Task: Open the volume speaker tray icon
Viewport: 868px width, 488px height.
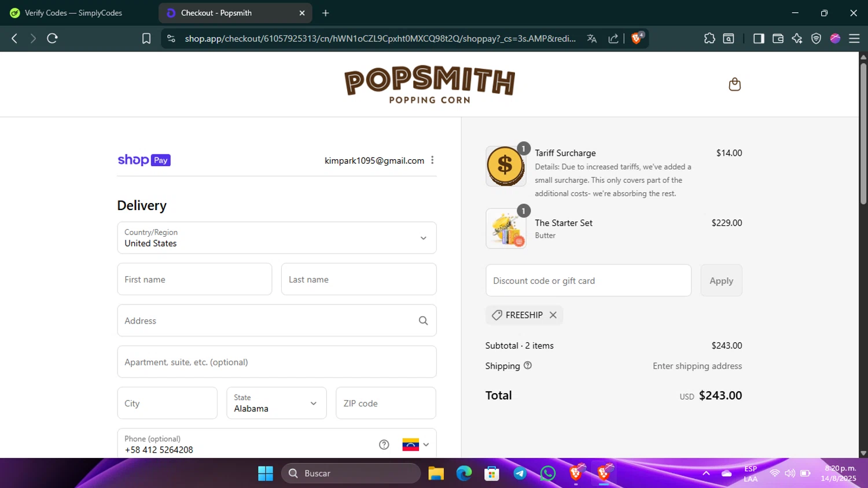Action: pos(790,474)
